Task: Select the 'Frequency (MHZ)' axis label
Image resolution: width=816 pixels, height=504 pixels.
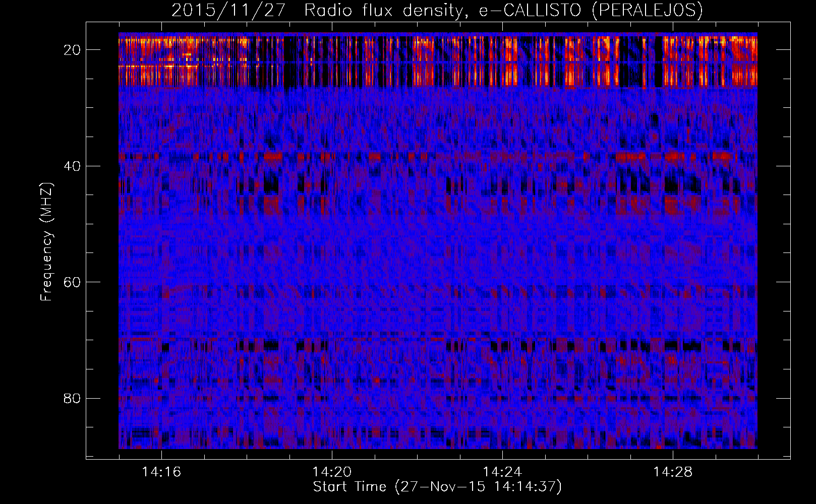Action: 46,242
